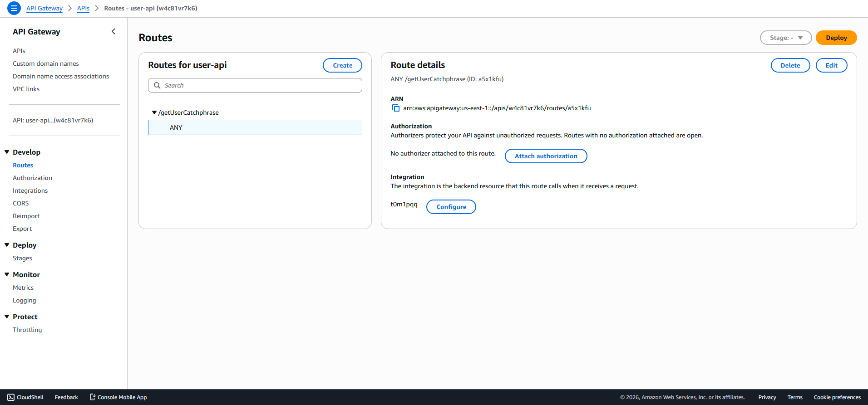Click "Routes - user-api (w4c81vr7k6)" breadcrumb text
Image resolution: width=868 pixels, height=405 pixels.
151,8
